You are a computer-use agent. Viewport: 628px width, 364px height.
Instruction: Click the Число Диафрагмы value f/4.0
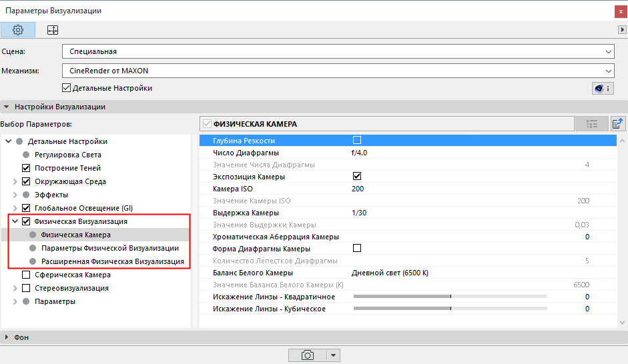pos(359,153)
